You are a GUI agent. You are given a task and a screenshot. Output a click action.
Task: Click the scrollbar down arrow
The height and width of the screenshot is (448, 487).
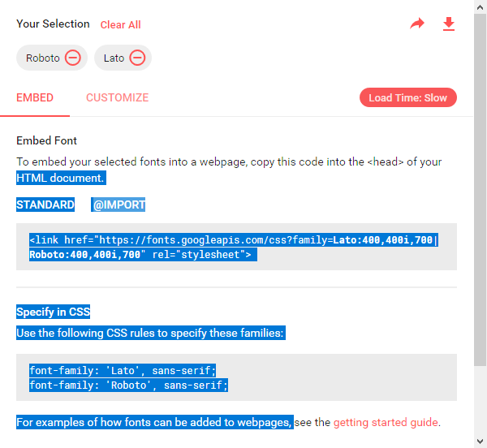coord(481,442)
